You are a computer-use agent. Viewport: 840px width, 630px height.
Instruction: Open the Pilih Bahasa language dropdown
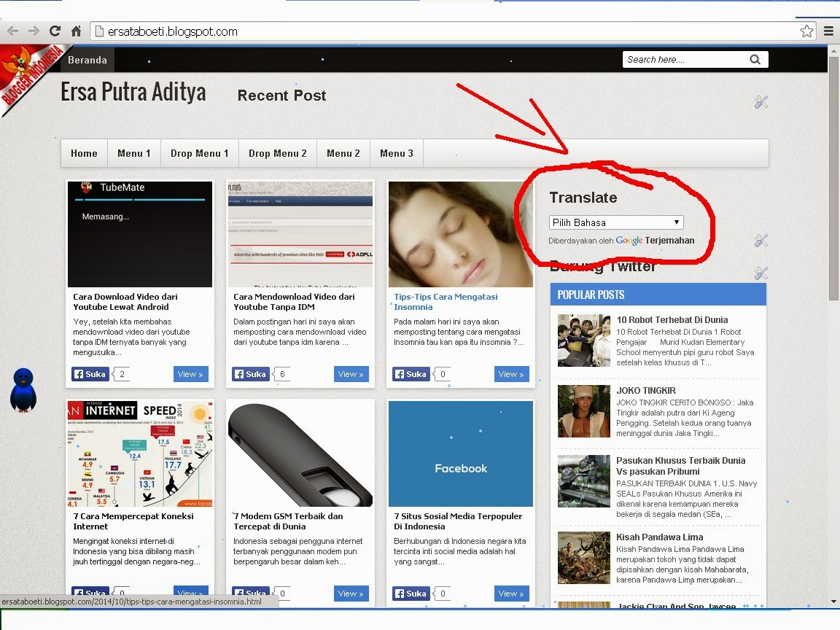[x=616, y=222]
